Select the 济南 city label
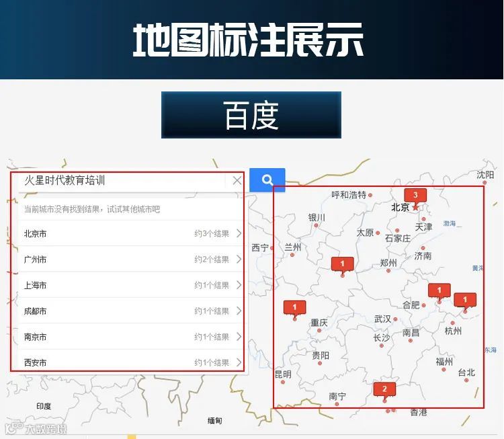The width and height of the screenshot is (504, 439). [423, 256]
